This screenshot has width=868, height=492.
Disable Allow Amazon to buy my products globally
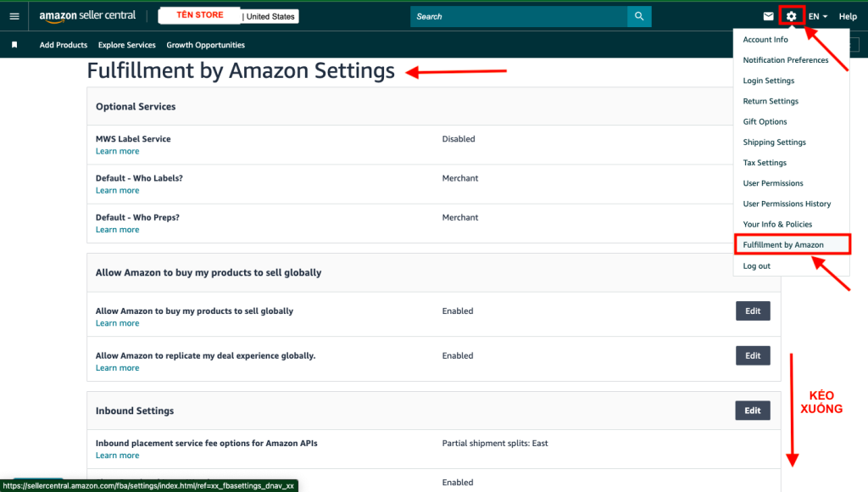pos(752,310)
